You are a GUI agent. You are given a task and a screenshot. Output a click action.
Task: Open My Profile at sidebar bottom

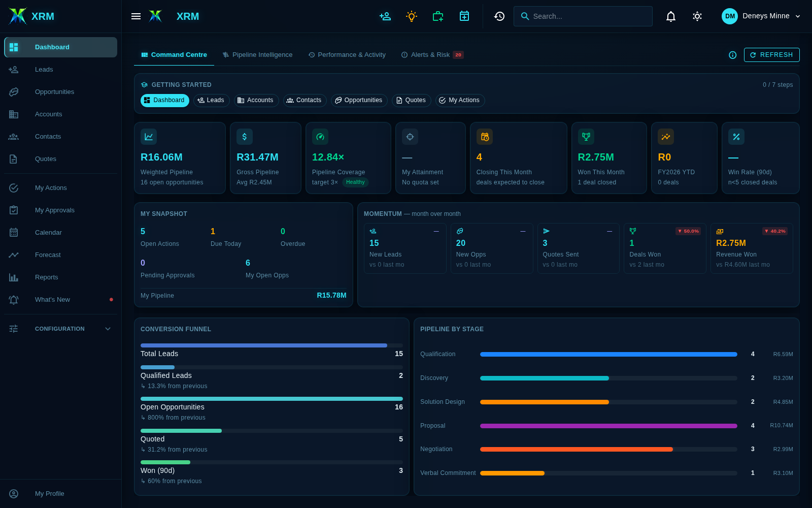pyautogui.click(x=60, y=494)
